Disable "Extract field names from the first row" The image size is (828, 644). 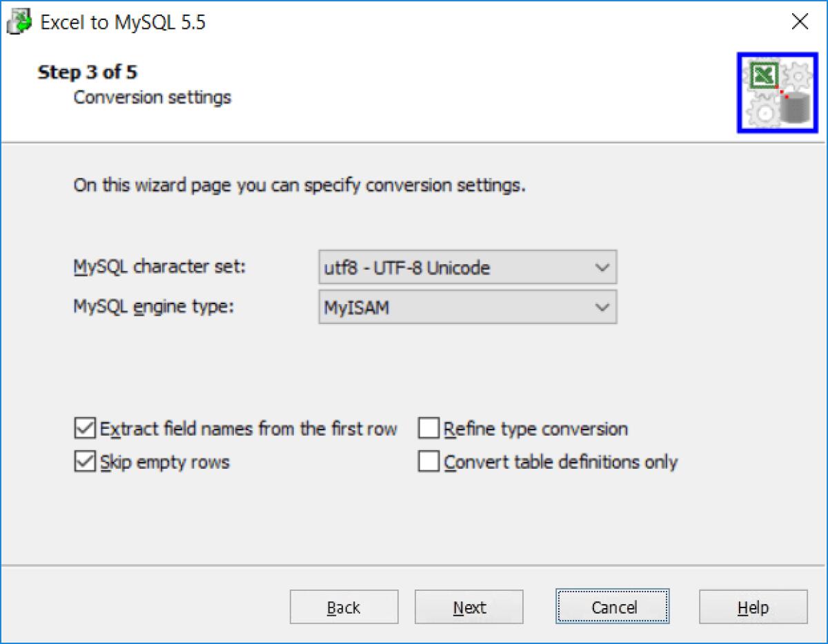coord(83,428)
